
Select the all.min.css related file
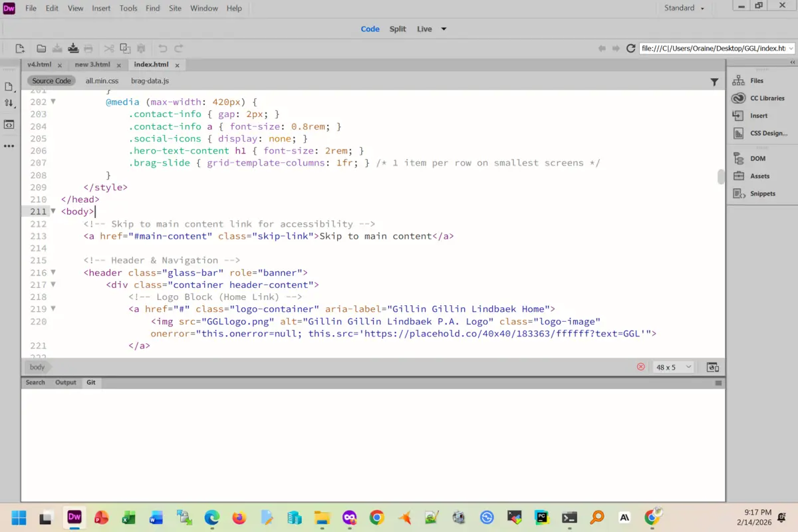pyautogui.click(x=101, y=80)
